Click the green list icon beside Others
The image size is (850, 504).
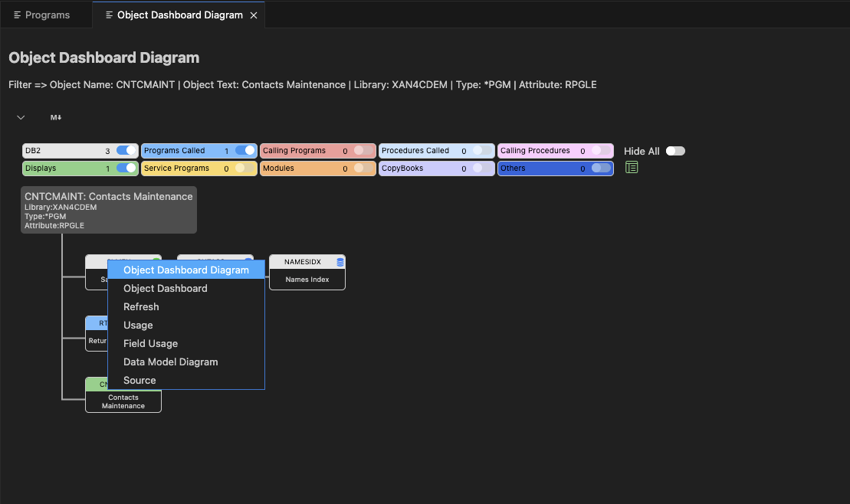(632, 168)
